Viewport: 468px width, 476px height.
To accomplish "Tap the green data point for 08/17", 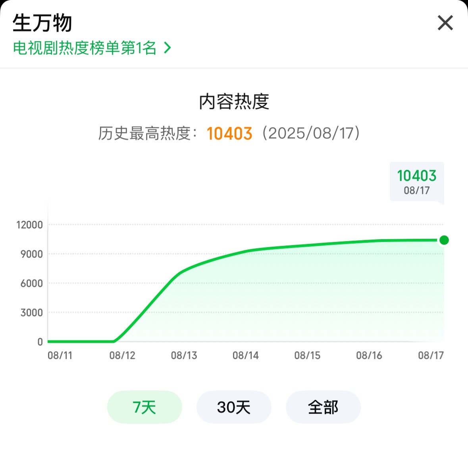I will 444,240.
